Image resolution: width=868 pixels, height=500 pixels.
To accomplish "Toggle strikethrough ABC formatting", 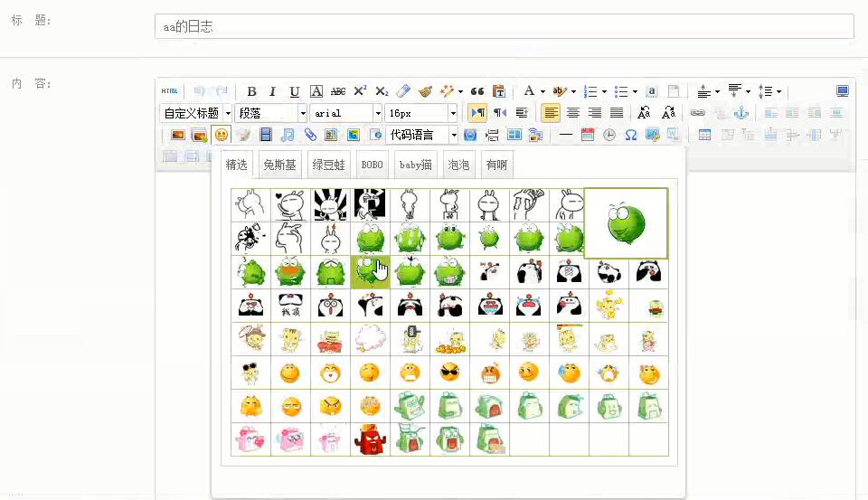I will point(337,91).
